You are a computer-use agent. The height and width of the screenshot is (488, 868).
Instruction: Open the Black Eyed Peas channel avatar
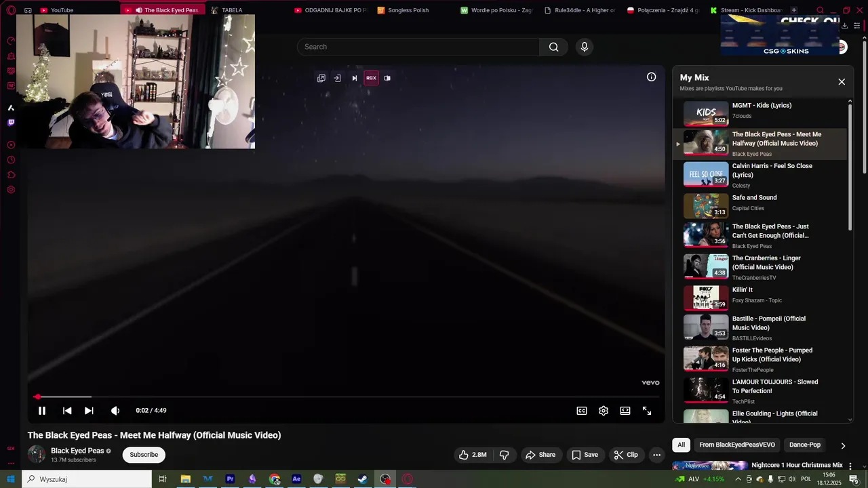(37, 454)
